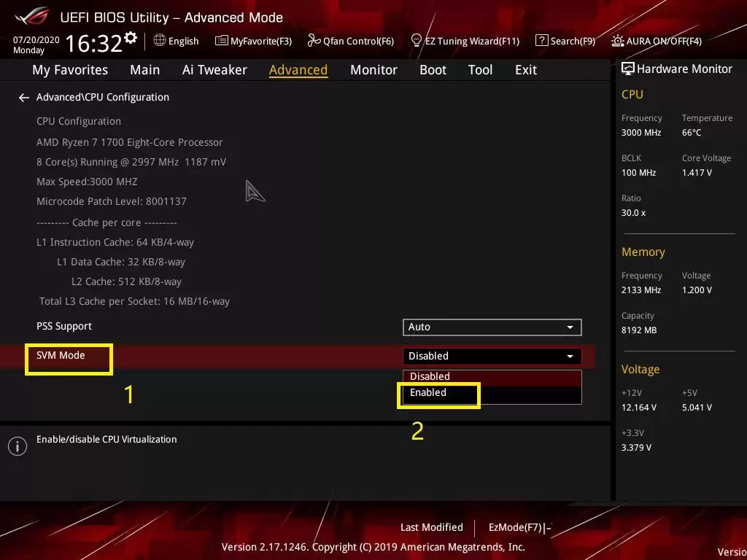
Task: Switch to the Ai Tweaker tab
Action: pos(214,69)
